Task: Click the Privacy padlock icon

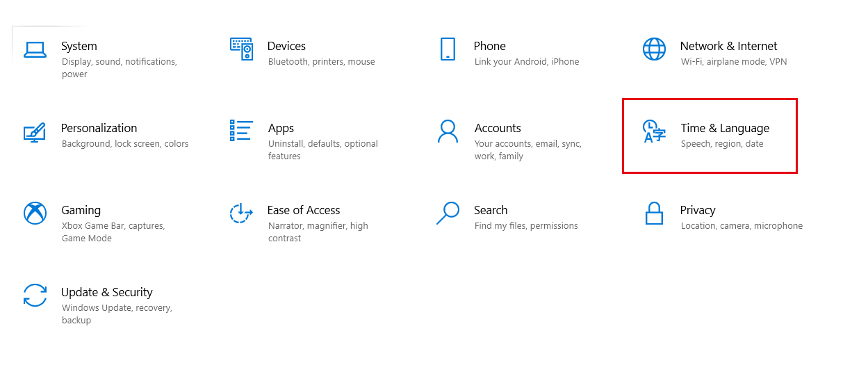Action: click(654, 213)
